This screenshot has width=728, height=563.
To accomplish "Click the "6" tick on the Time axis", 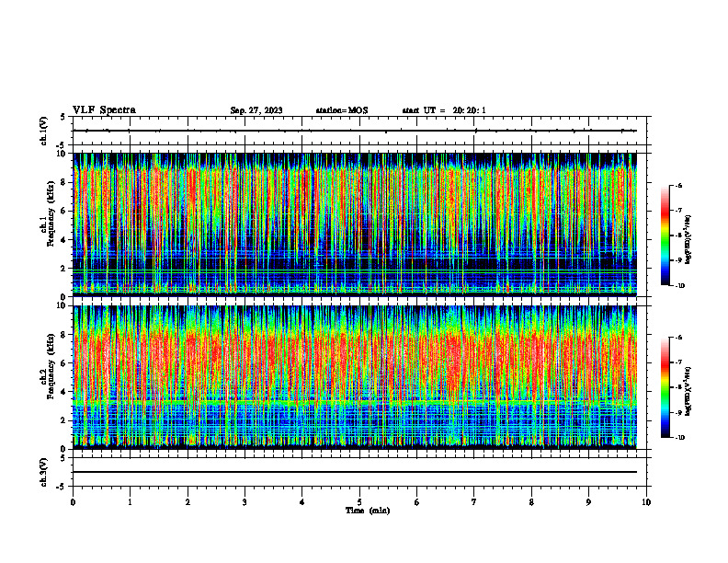I will (417, 502).
